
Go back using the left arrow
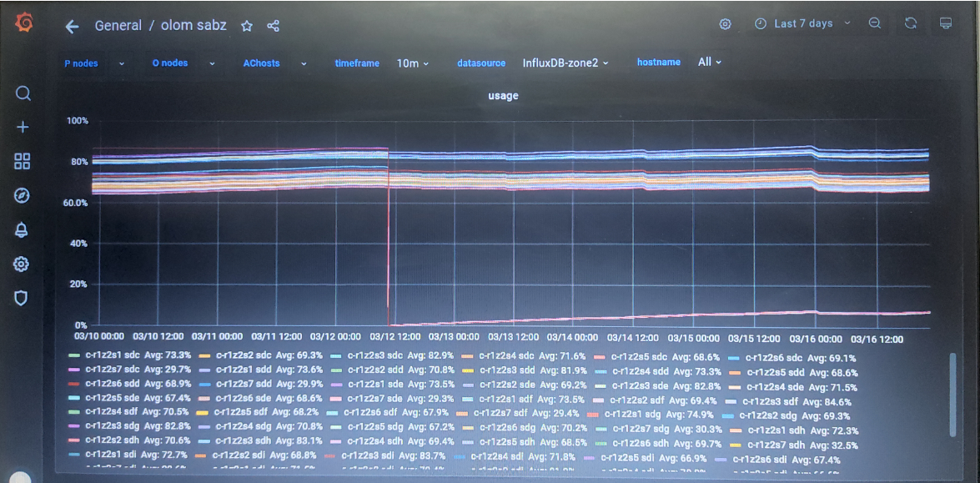[x=72, y=26]
